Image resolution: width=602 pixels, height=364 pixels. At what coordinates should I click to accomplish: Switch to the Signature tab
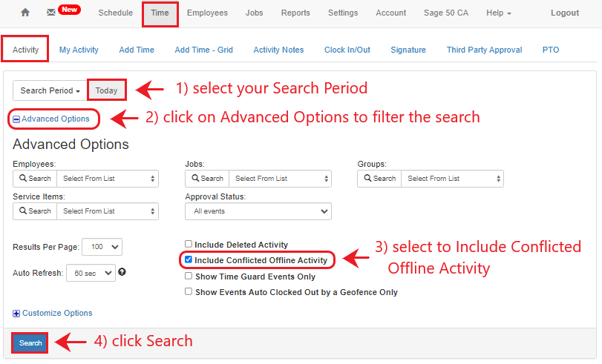(408, 50)
